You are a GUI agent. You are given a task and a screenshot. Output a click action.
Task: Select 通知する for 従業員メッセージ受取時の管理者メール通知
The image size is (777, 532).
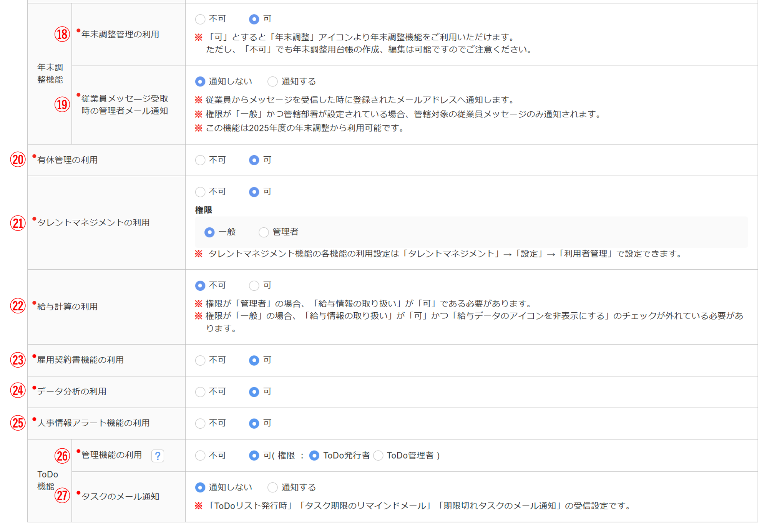point(272,81)
